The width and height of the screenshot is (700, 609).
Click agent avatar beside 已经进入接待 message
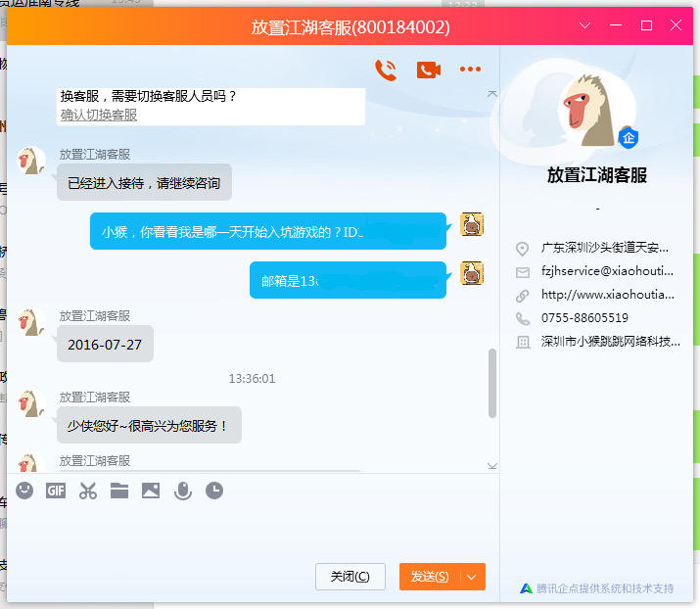(x=30, y=161)
